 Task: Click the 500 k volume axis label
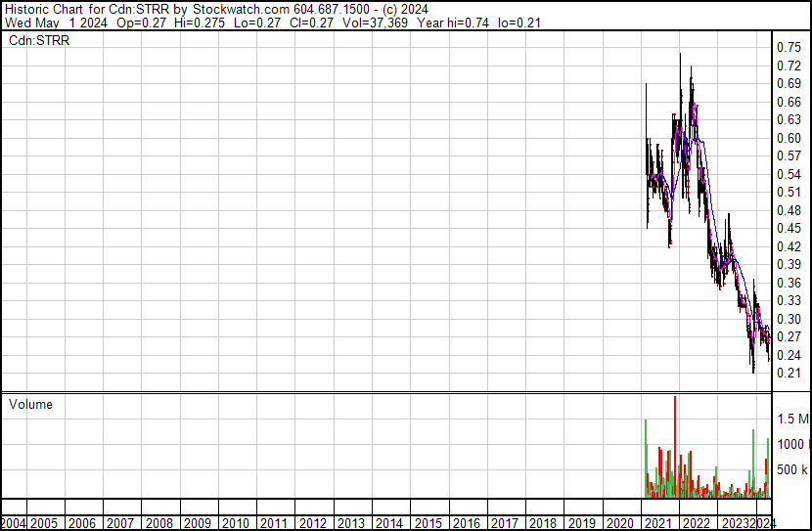click(791, 470)
